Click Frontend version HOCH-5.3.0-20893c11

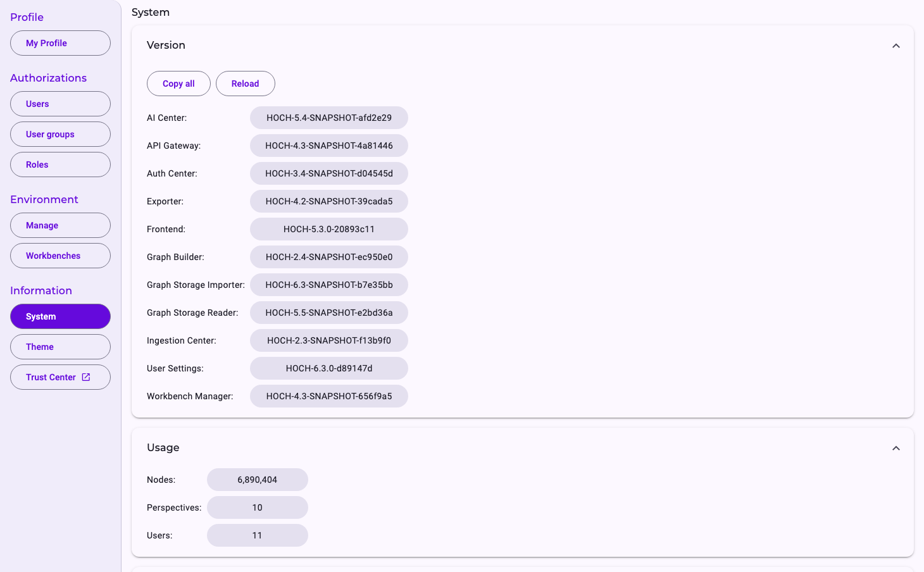tap(329, 229)
